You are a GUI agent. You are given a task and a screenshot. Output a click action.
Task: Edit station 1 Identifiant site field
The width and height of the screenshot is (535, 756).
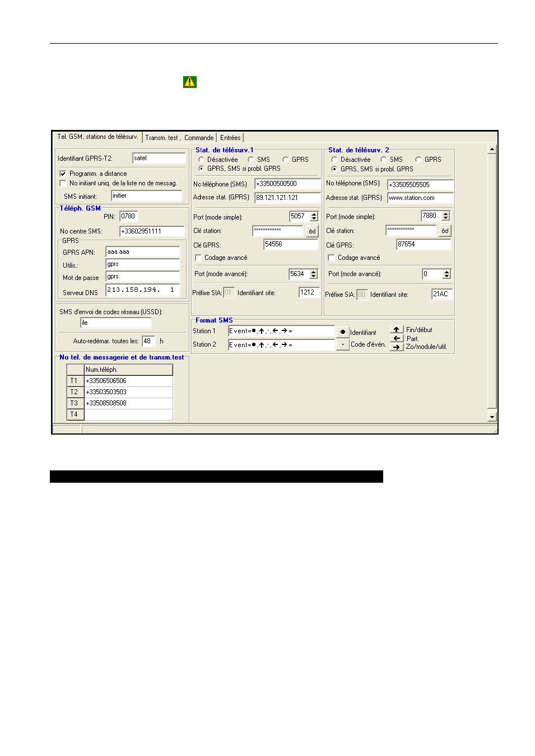(309, 292)
